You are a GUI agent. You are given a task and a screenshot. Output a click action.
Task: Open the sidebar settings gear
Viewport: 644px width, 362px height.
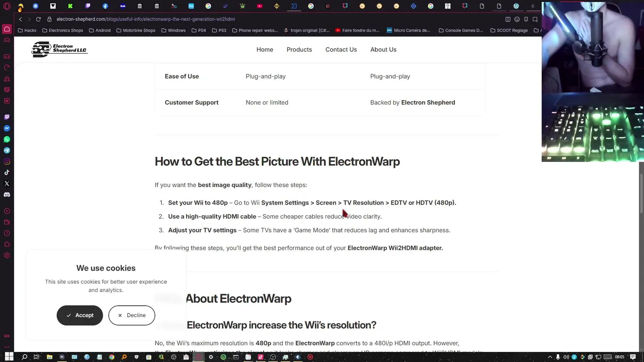(x=7, y=255)
